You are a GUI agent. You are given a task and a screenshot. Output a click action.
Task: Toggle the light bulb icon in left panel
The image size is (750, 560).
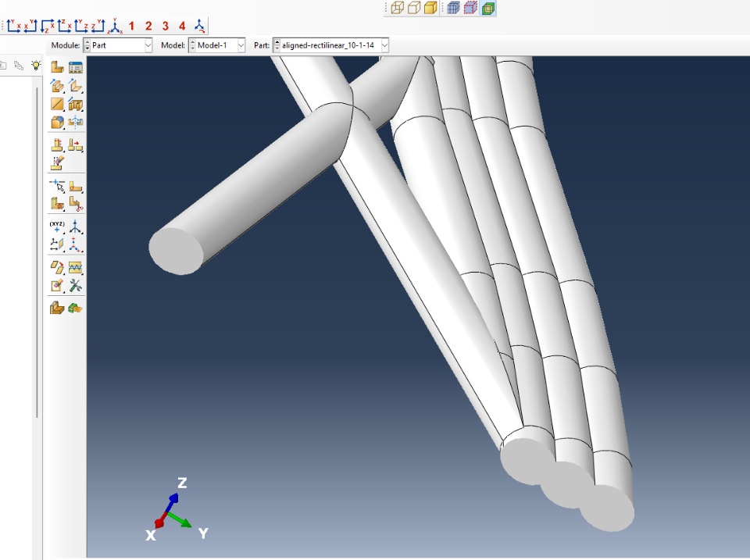coord(36,66)
